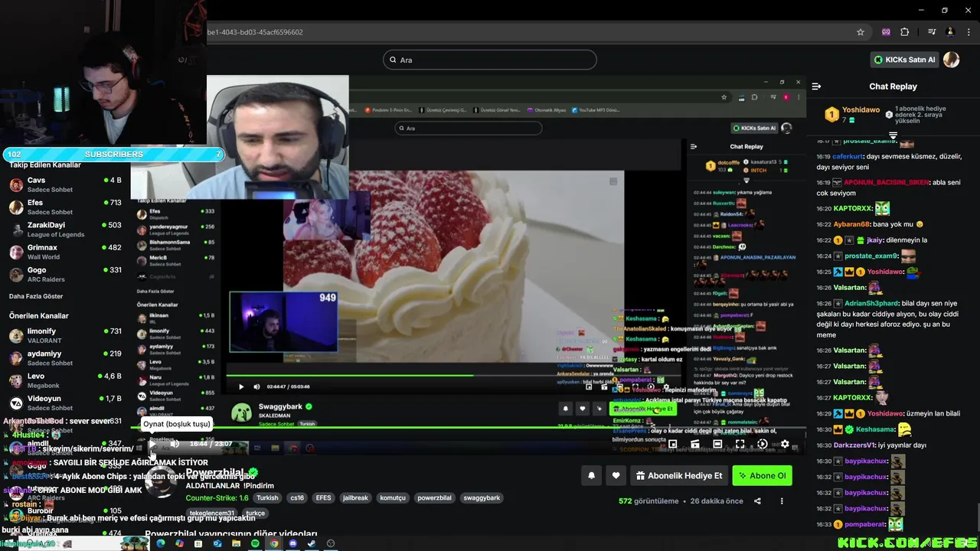Toggle follow heart for Powerzbilal
The image size is (980, 551).
tap(616, 475)
